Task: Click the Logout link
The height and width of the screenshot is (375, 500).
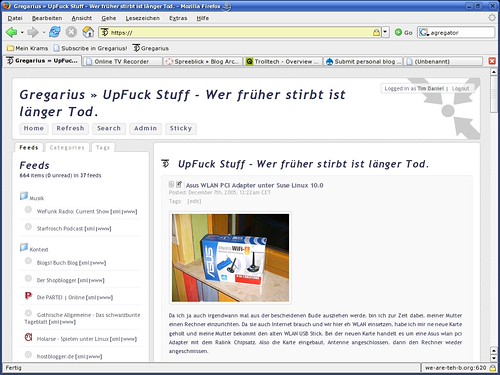Action: point(460,88)
